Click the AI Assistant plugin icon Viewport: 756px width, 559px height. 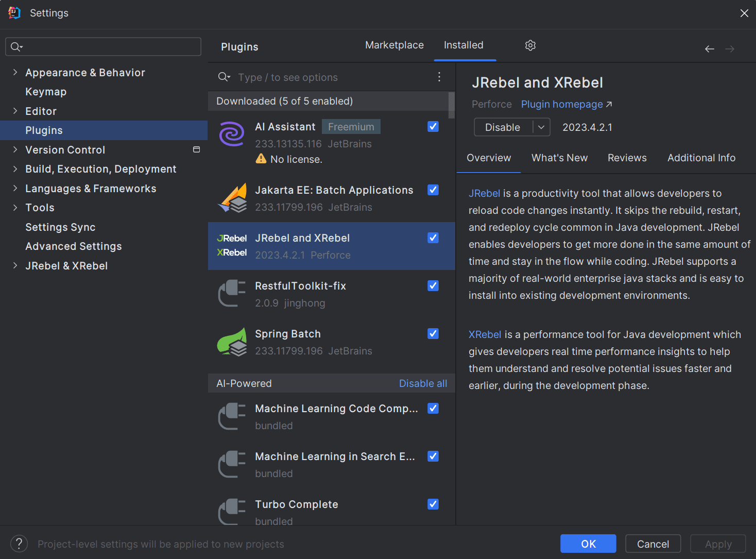pos(232,134)
